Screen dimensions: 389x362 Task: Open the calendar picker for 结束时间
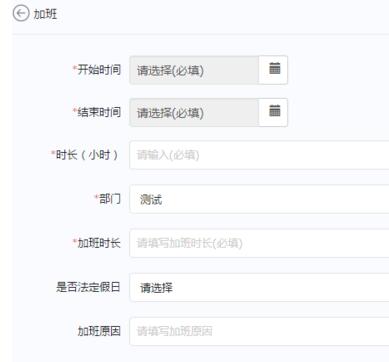(x=273, y=112)
